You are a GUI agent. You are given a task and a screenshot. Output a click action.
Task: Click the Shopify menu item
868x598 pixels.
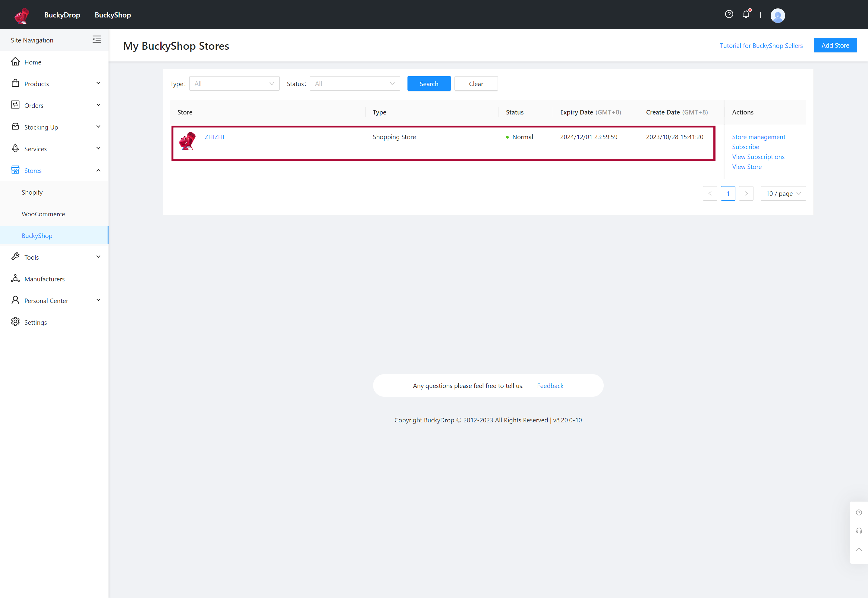pos(33,192)
